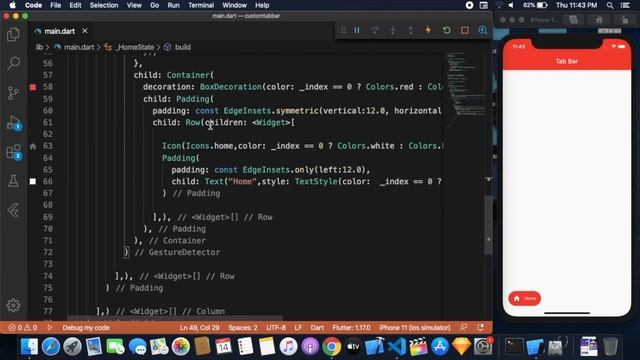Image resolution: width=640 pixels, height=360 pixels.
Task: Click the white color swatch on line 66
Action: tap(33, 181)
